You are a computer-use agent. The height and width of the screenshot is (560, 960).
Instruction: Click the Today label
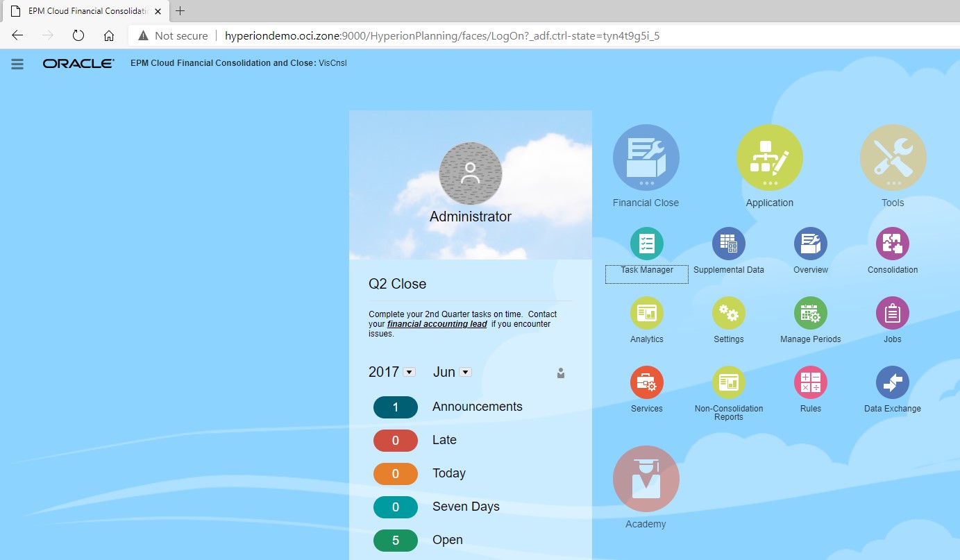449,473
